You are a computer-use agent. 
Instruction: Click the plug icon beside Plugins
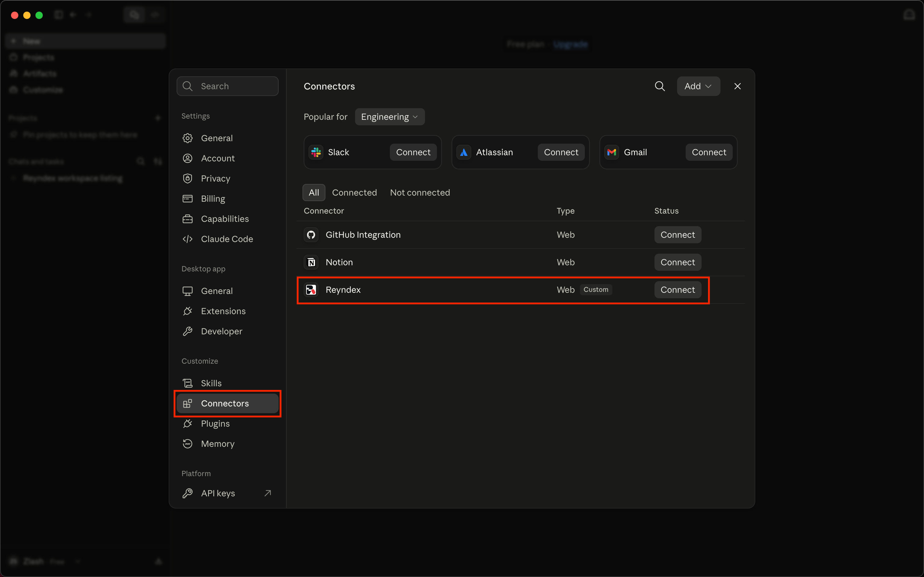point(187,424)
